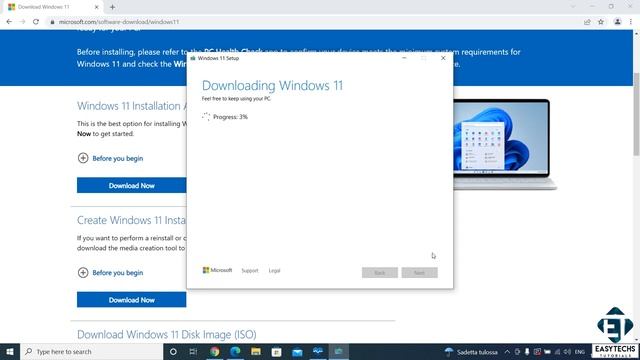
Task: Click the browser forward arrow
Action: [22, 22]
